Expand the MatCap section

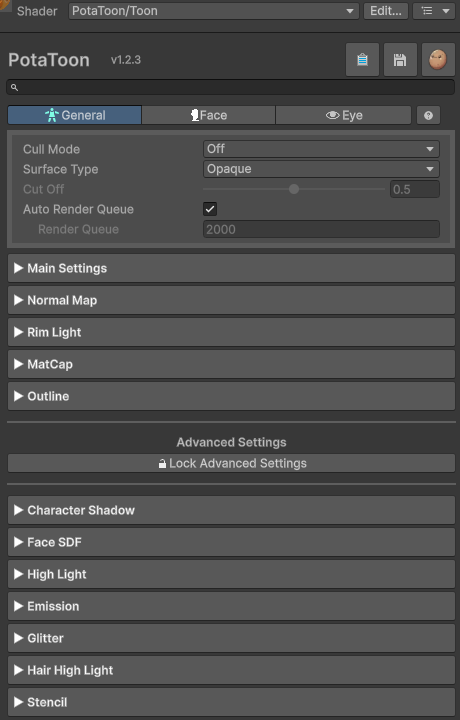coord(231,364)
